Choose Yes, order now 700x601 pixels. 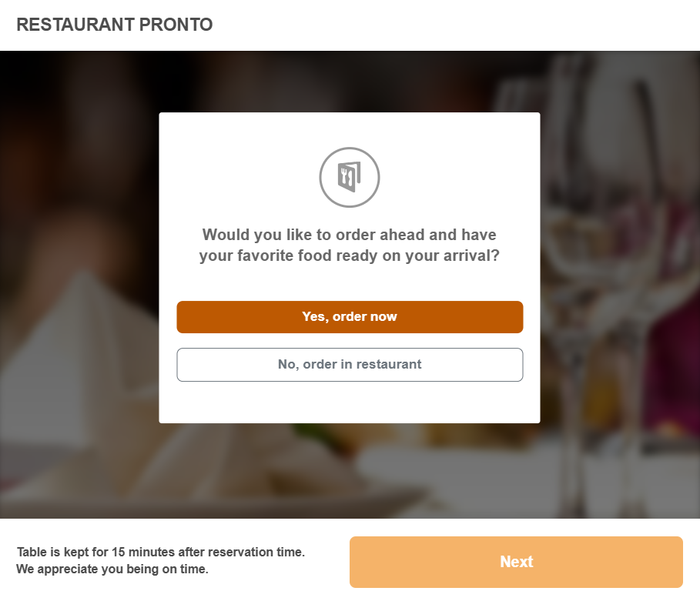coord(350,317)
